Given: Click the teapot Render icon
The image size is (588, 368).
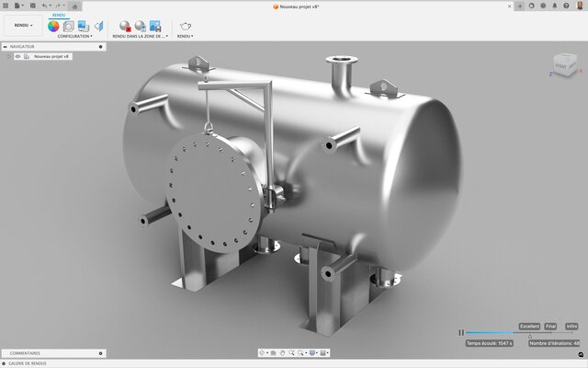Looking at the screenshot, I should (x=186, y=26).
